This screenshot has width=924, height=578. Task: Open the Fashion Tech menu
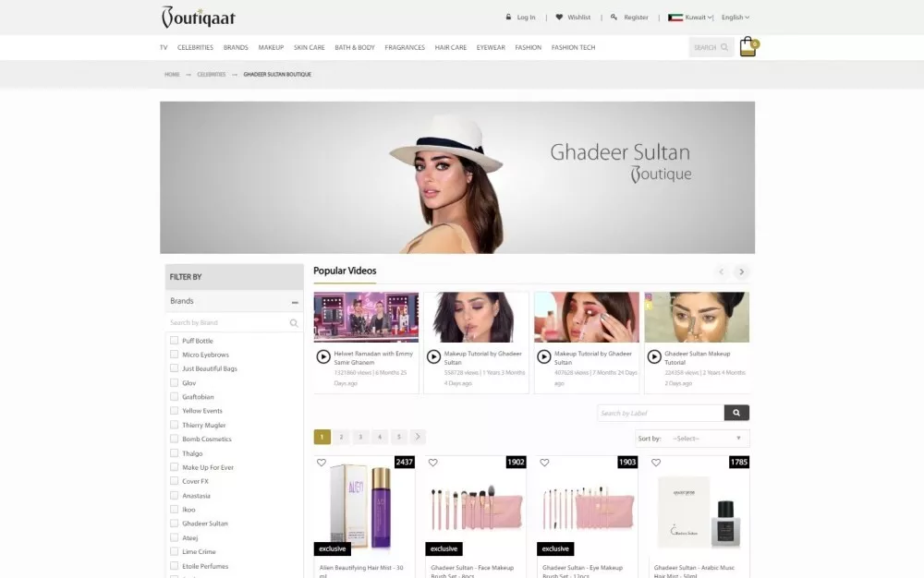click(x=573, y=47)
